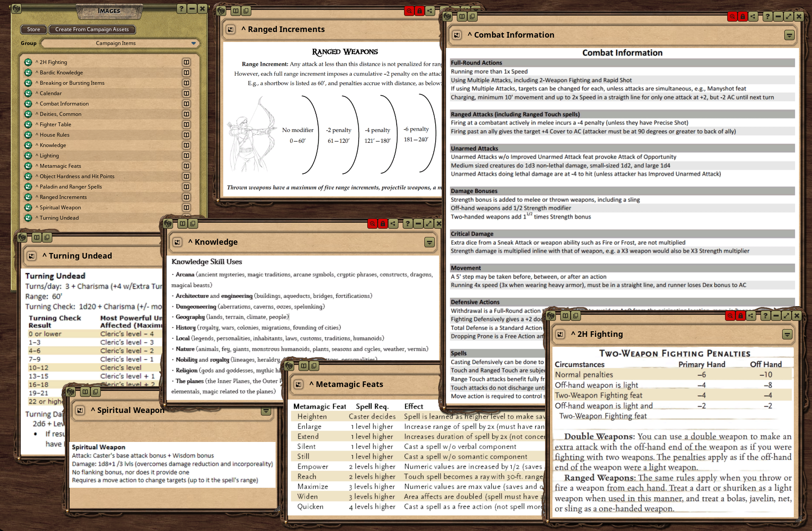Image resolution: width=812 pixels, height=531 pixels.
Task: Toggle the red lock on Knowledge window
Action: coord(382,224)
